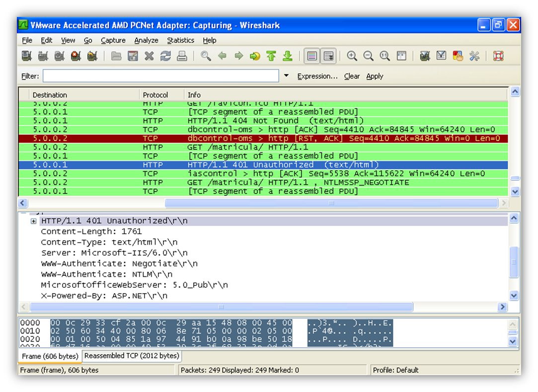The image size is (538, 392).
Task: Switch to the Reassembled TCP (2012 bytes) tab
Action: 132,356
